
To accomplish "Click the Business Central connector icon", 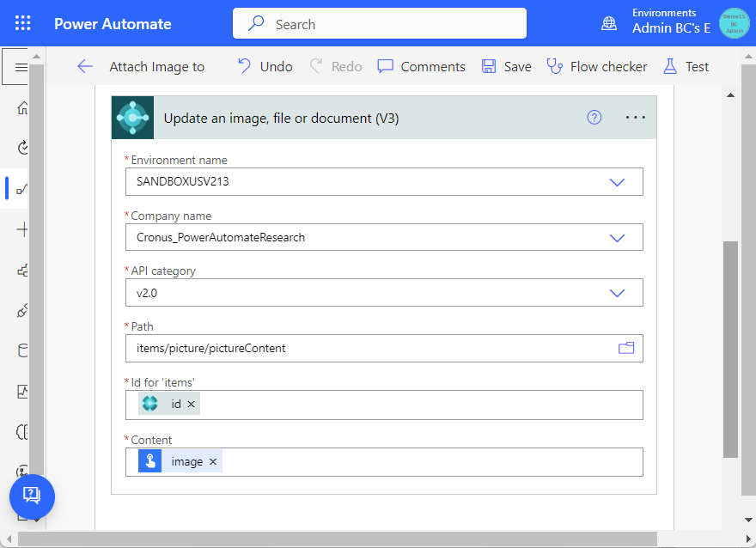I will point(132,118).
